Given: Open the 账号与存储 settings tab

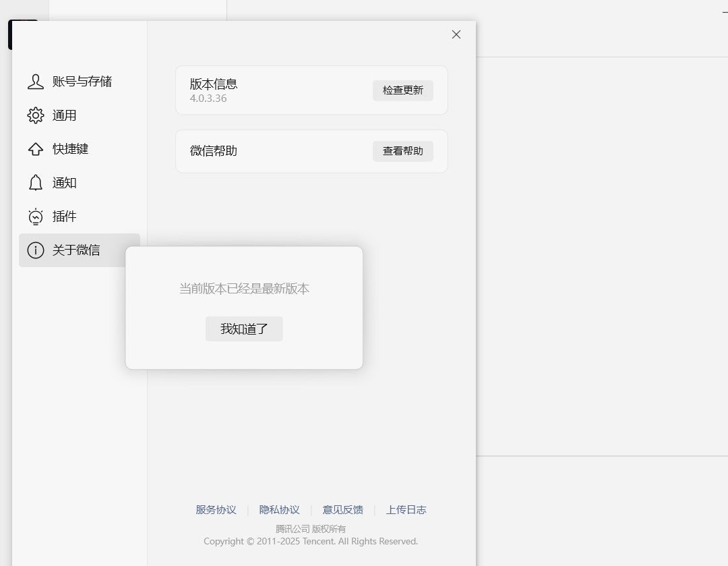Looking at the screenshot, I should 80,82.
